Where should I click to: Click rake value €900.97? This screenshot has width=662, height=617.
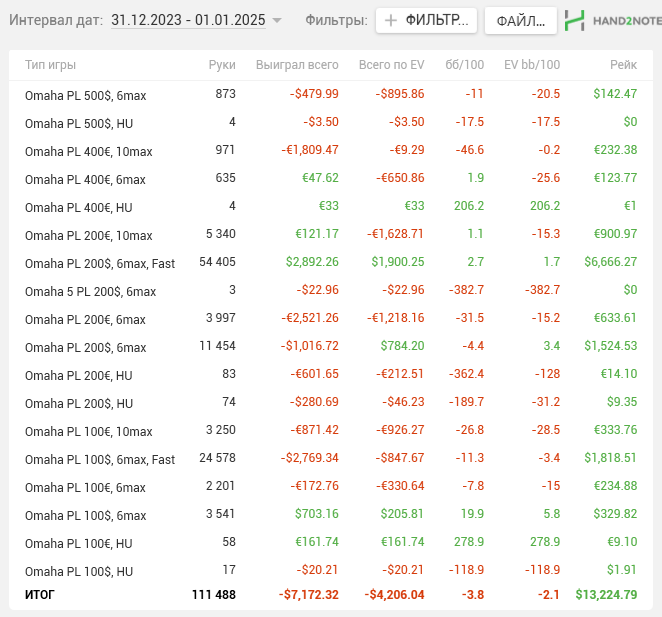616,234
